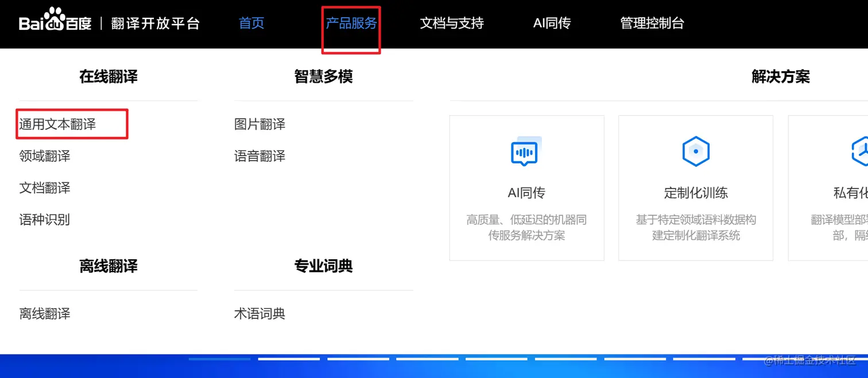Open the 首页 navigation item
868x378 pixels.
tap(251, 23)
